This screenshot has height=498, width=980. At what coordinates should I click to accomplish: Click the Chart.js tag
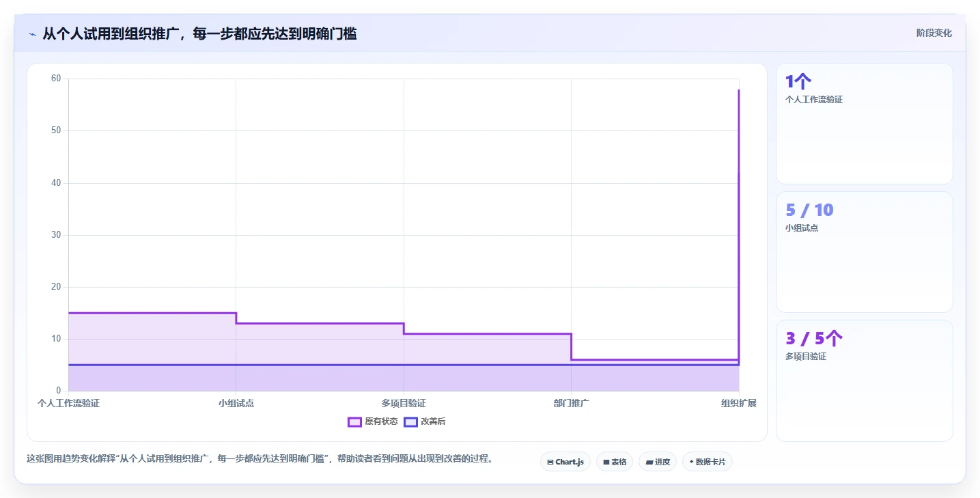565,462
